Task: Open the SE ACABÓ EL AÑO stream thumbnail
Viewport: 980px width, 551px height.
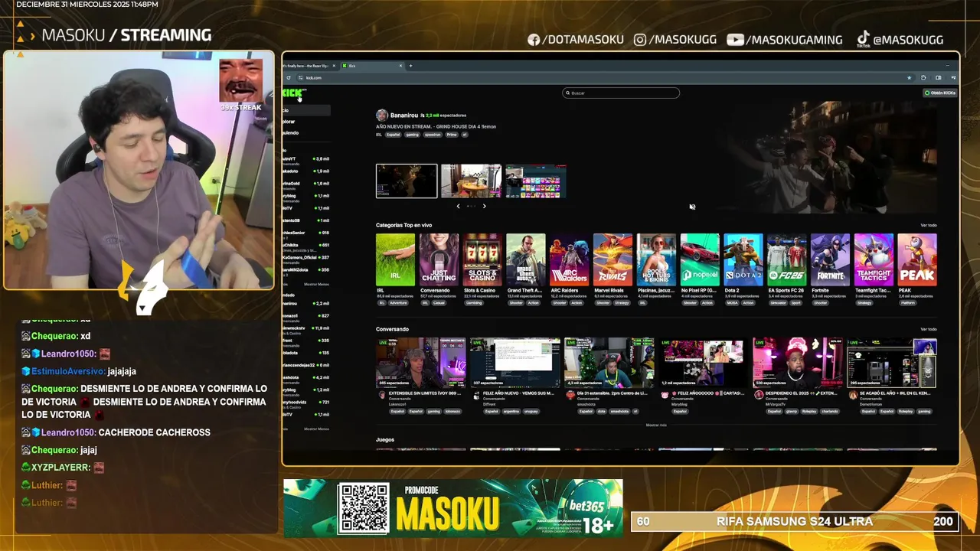Action: tap(892, 363)
